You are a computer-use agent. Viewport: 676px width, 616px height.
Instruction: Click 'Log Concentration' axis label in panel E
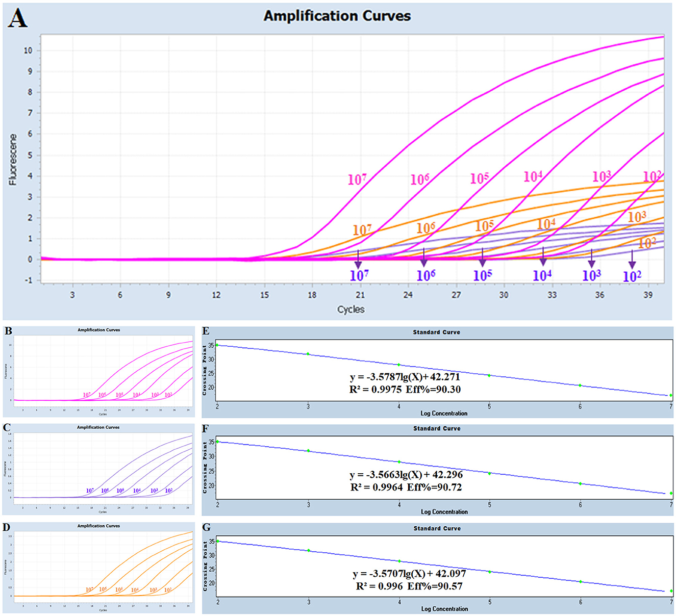coord(444,414)
